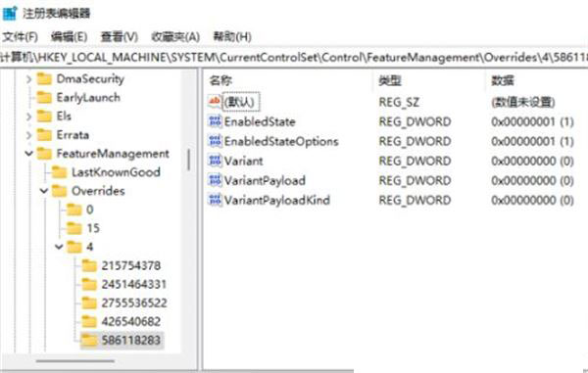Image resolution: width=588 pixels, height=373 pixels.
Task: Click the VariantPayloadKind DWORD icon
Action: coord(215,200)
